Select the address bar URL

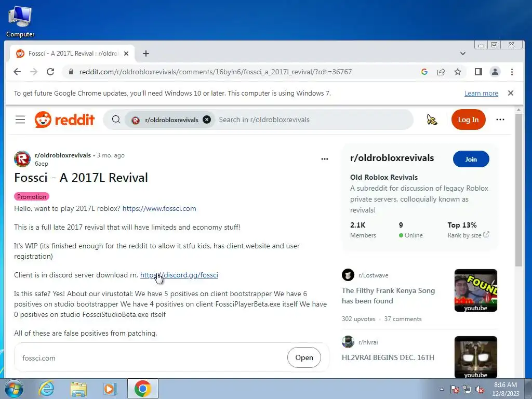(x=216, y=72)
